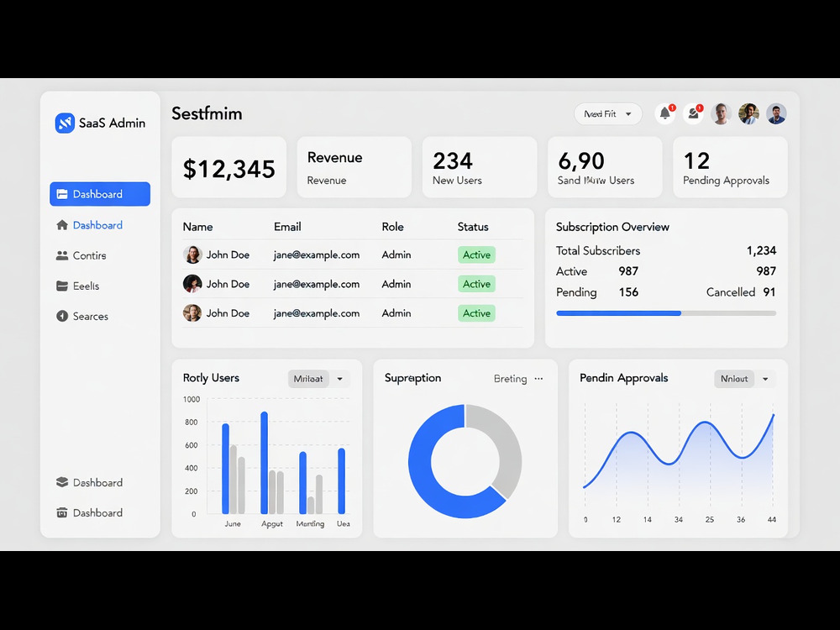Click the folder icon beside Eeells
The height and width of the screenshot is (630, 840).
click(x=62, y=286)
